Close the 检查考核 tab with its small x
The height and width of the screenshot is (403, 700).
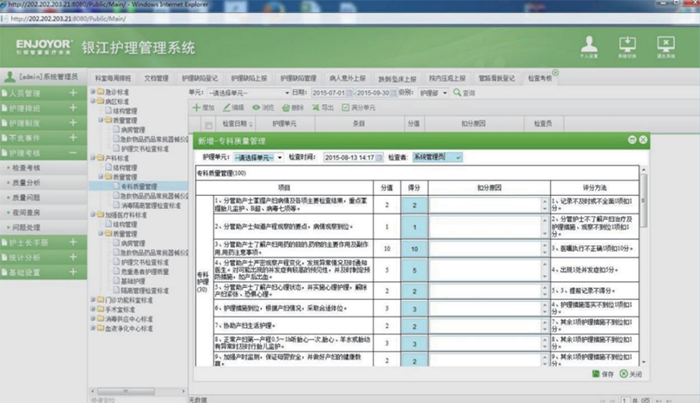point(555,72)
